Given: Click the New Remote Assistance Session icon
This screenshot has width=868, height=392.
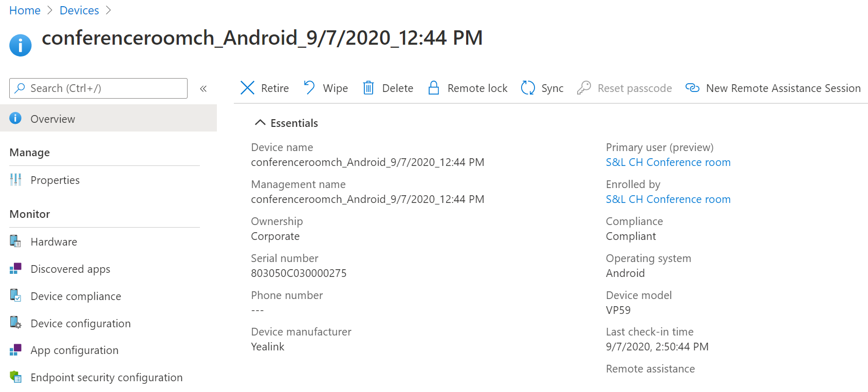Looking at the screenshot, I should point(692,88).
